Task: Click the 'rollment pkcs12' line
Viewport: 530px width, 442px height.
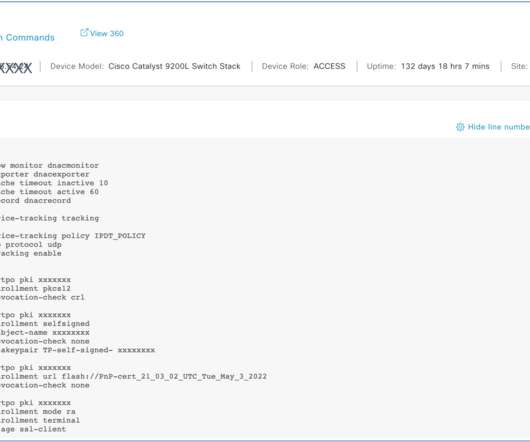Action: pyautogui.click(x=35, y=288)
